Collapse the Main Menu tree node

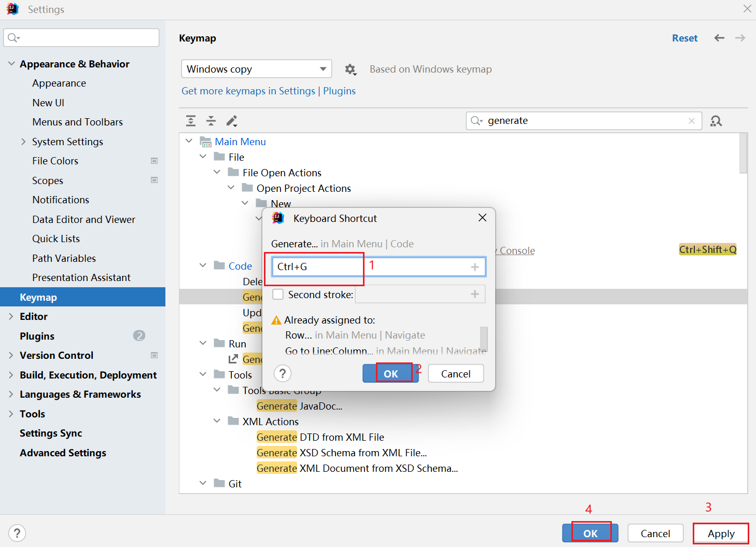189,141
